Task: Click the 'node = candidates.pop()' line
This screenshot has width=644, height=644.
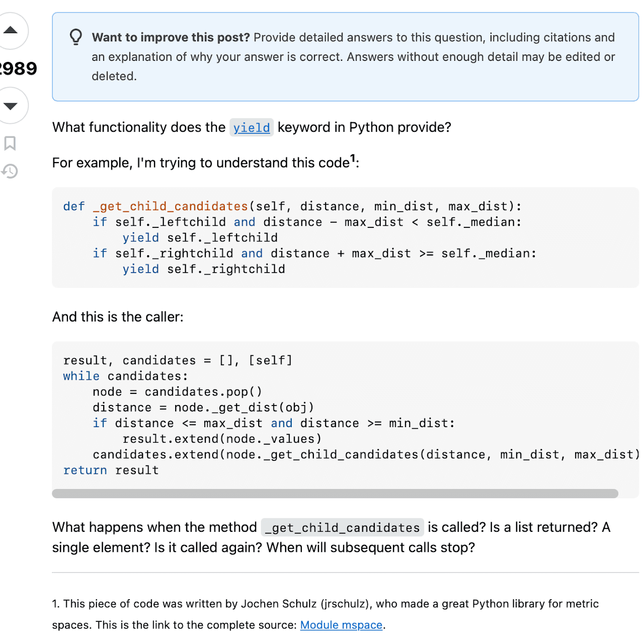Action: click(x=177, y=392)
